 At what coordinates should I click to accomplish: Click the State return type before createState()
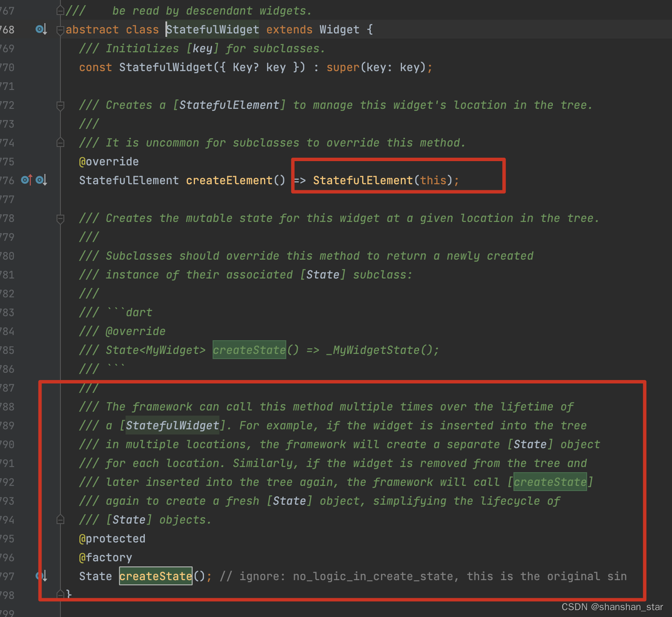click(96, 577)
